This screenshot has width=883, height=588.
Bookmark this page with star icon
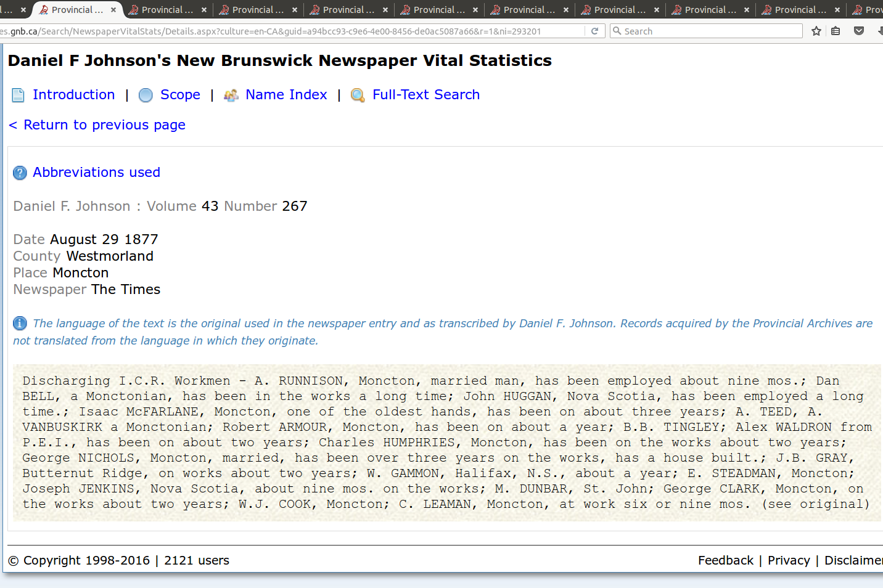coord(816,31)
